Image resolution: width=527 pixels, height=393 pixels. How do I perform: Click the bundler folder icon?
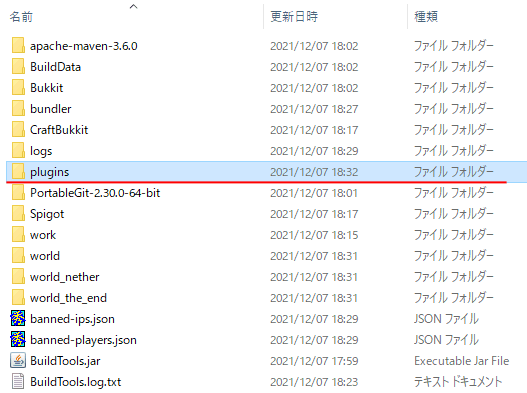click(18, 108)
